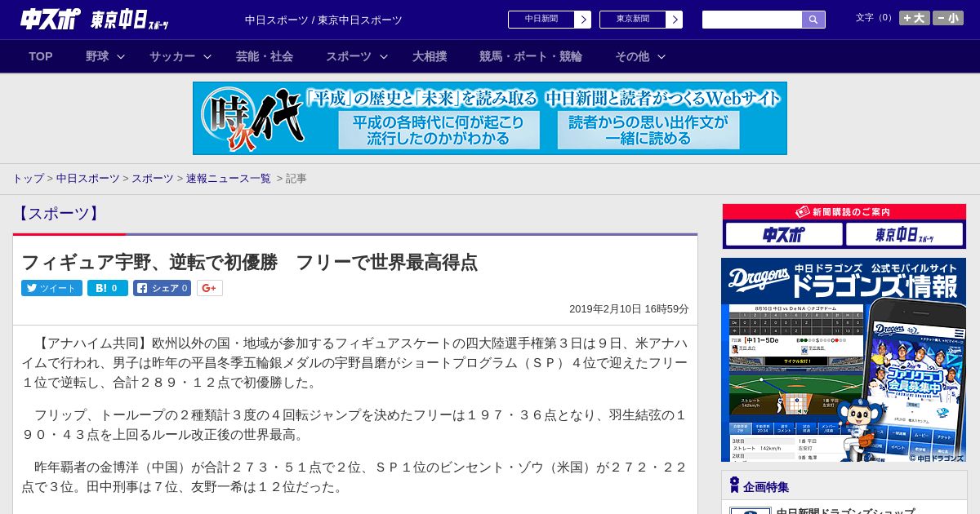Viewport: 980px width, 514px height.
Task: Decrease font size with 小 button
Action: point(948,18)
